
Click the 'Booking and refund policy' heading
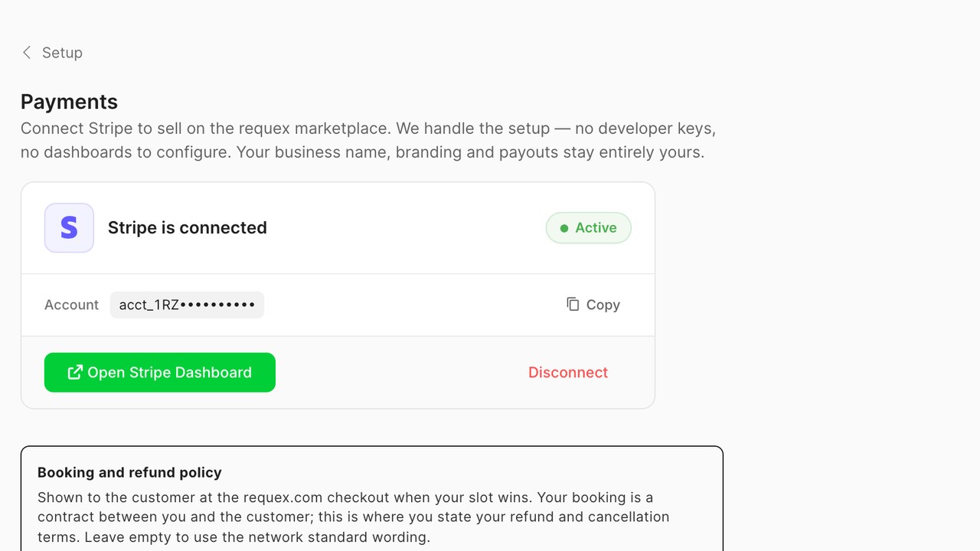(x=129, y=472)
